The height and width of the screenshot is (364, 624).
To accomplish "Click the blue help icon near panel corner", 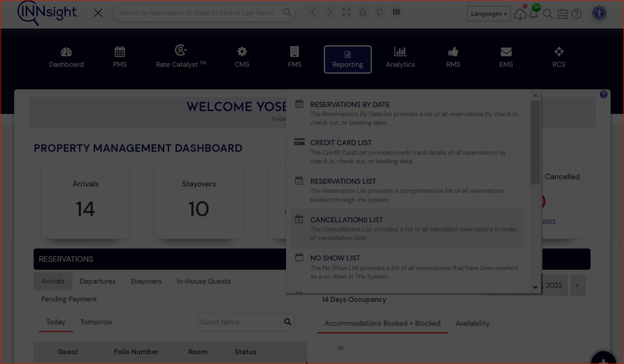I will (604, 94).
